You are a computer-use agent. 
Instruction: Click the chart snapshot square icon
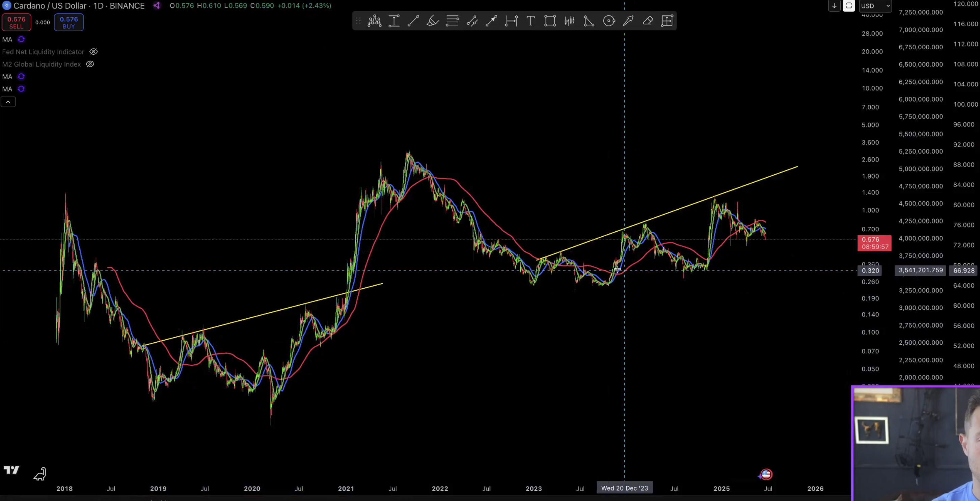849,5
